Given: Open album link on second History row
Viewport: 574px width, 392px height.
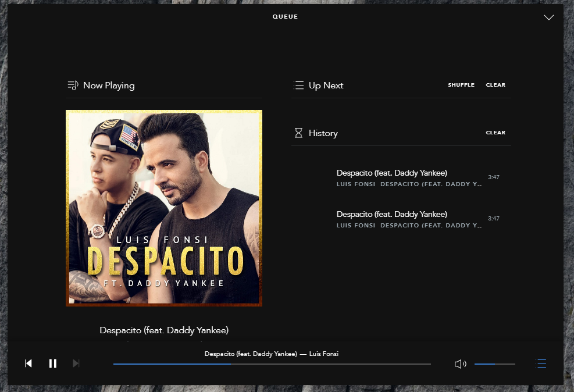Looking at the screenshot, I should [432, 226].
